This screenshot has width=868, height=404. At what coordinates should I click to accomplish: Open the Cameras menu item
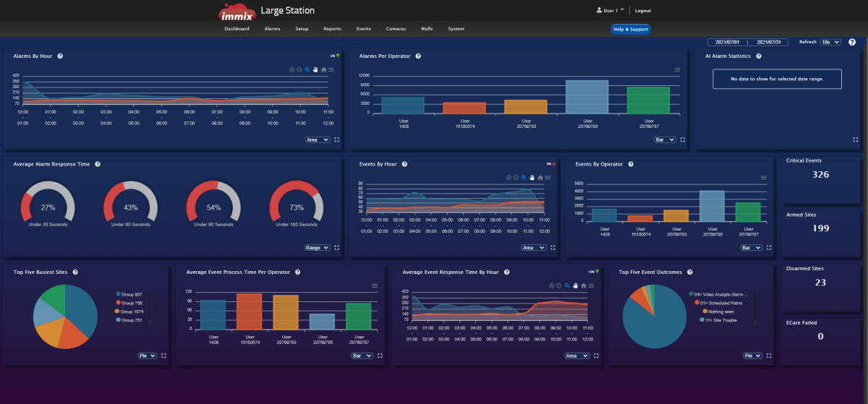coord(396,29)
